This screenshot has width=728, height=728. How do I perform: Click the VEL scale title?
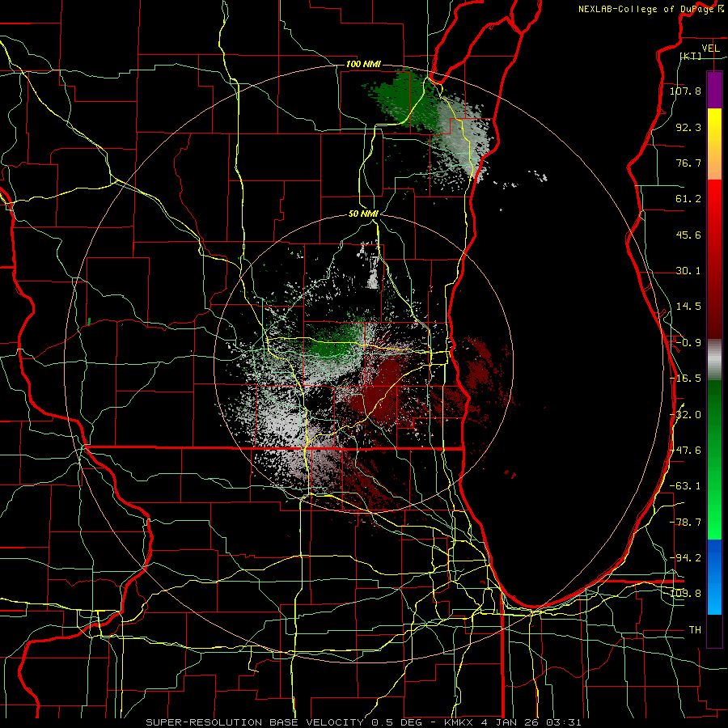[x=710, y=49]
